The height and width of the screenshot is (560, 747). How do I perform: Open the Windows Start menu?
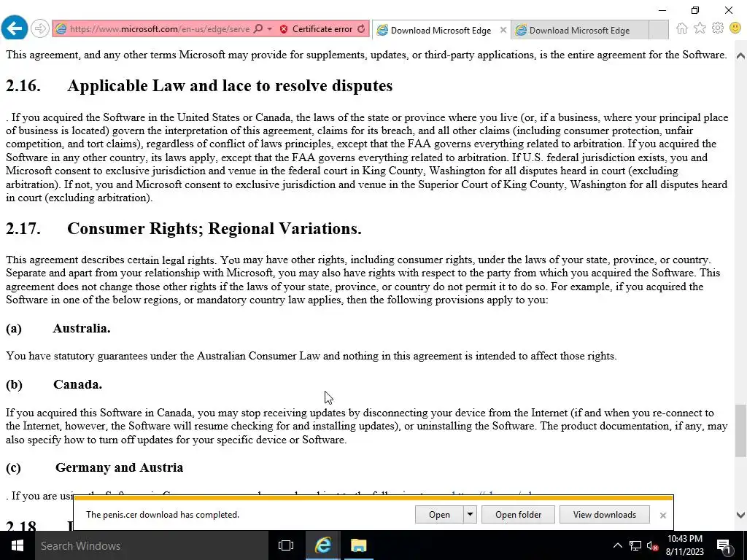pyautogui.click(x=18, y=545)
